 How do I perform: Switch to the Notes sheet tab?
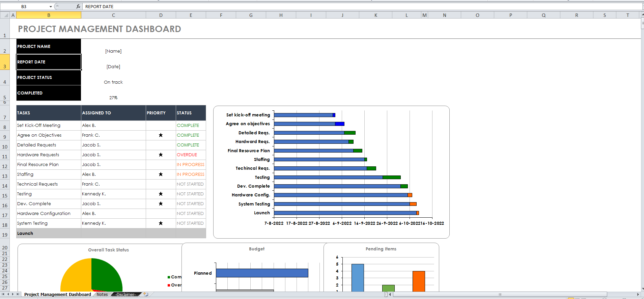(x=102, y=294)
